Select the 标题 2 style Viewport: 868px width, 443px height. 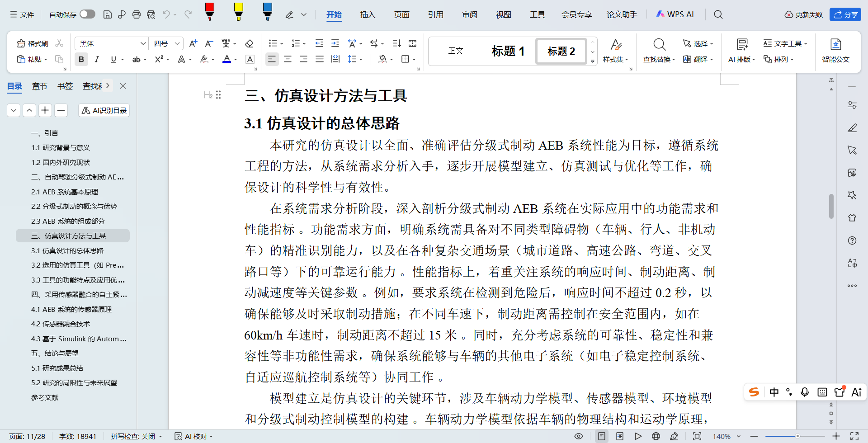pos(561,51)
